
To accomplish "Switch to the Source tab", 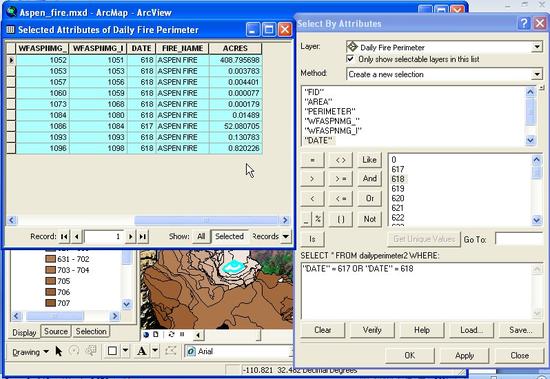I will click(x=56, y=332).
